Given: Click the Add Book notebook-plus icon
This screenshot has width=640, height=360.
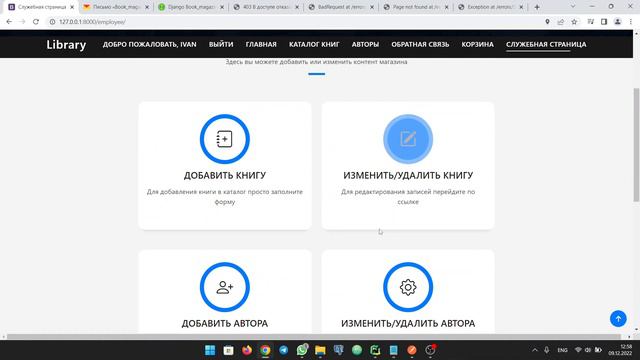Looking at the screenshot, I should click(224, 139).
